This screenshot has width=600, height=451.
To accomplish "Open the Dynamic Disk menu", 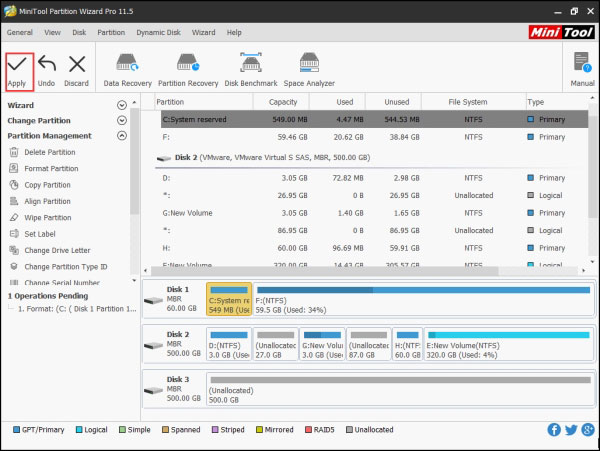I will pos(158,33).
